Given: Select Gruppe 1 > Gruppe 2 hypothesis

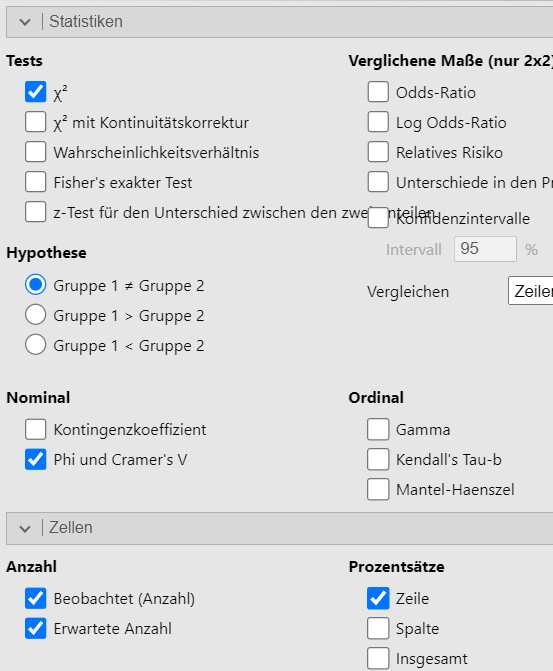Looking at the screenshot, I should tap(36, 315).
